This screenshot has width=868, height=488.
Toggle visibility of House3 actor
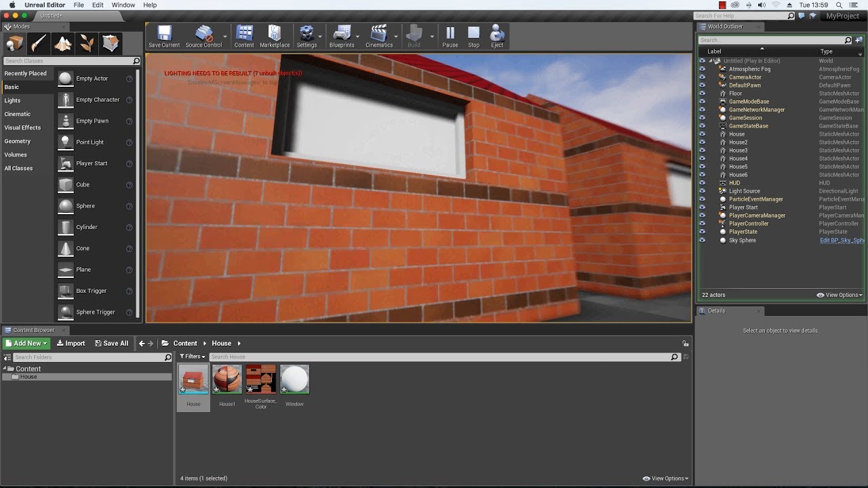pyautogui.click(x=702, y=150)
